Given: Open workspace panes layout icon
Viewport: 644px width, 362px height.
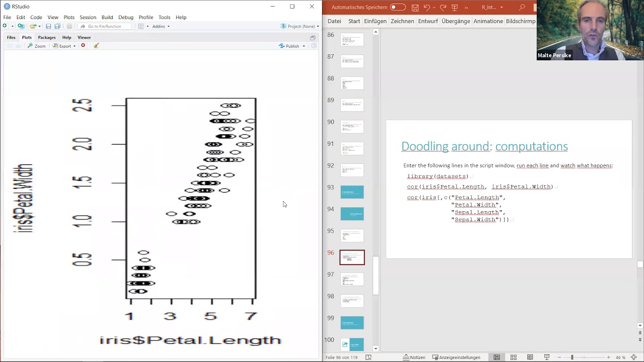Looking at the screenshot, I should point(141,26).
